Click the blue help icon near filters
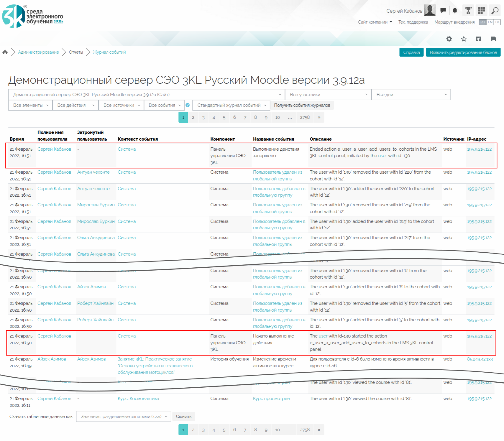This screenshot has width=504, height=441. pyautogui.click(x=188, y=105)
